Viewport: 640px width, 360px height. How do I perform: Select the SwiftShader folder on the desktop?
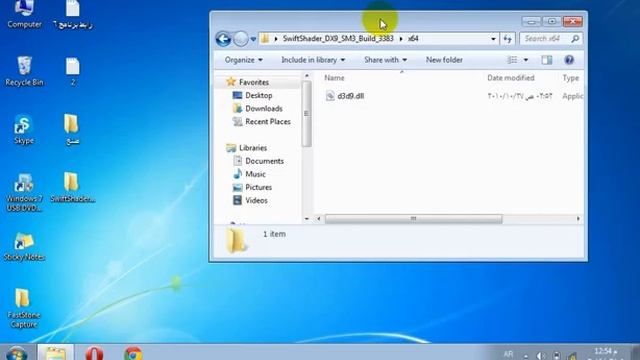coord(72,187)
